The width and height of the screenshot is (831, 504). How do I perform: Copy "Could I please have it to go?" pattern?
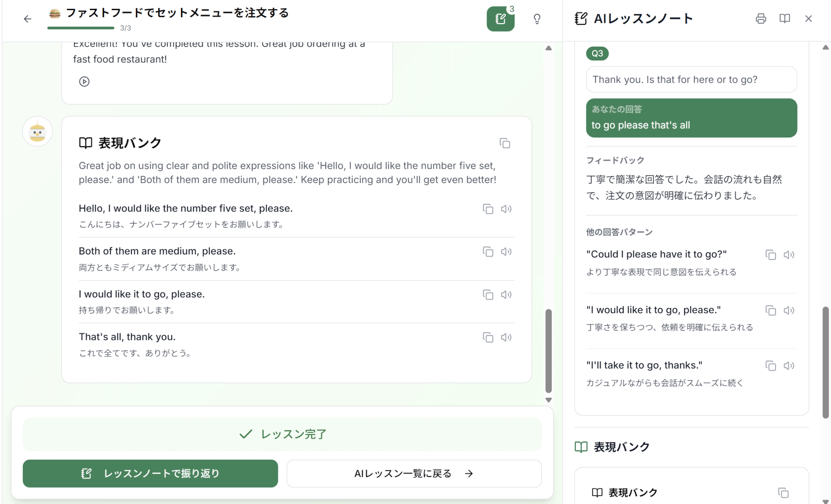770,255
